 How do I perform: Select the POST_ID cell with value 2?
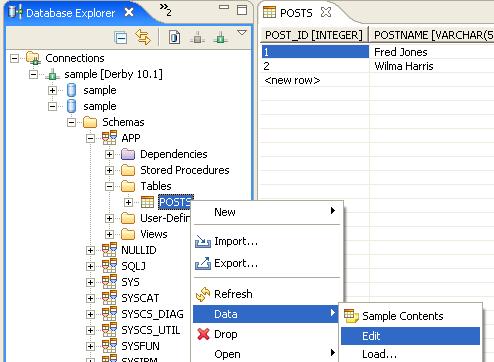(x=315, y=66)
